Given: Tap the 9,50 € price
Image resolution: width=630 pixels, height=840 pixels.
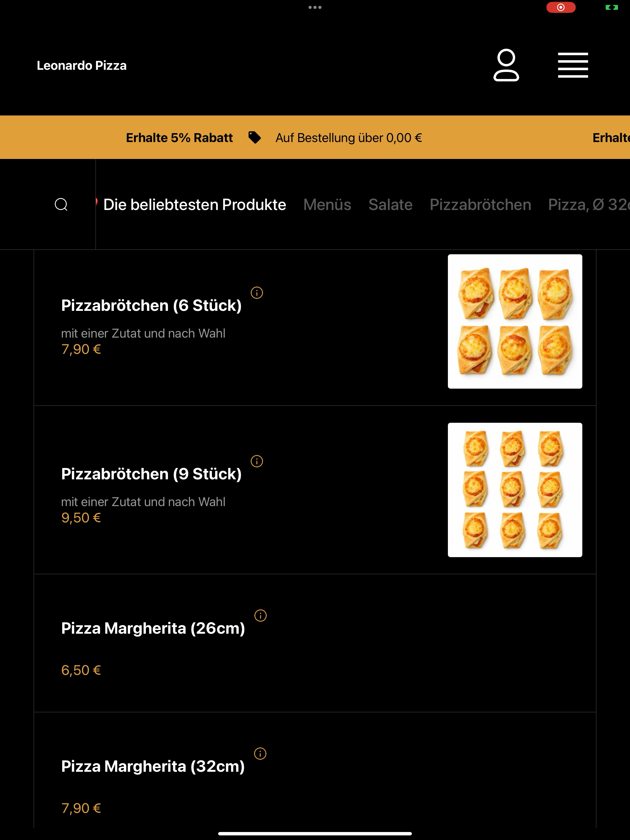Looking at the screenshot, I should (81, 517).
